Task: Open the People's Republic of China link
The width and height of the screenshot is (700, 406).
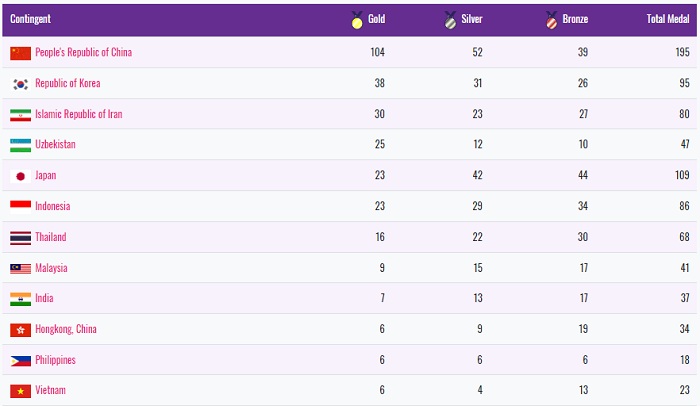Action: 83,53
